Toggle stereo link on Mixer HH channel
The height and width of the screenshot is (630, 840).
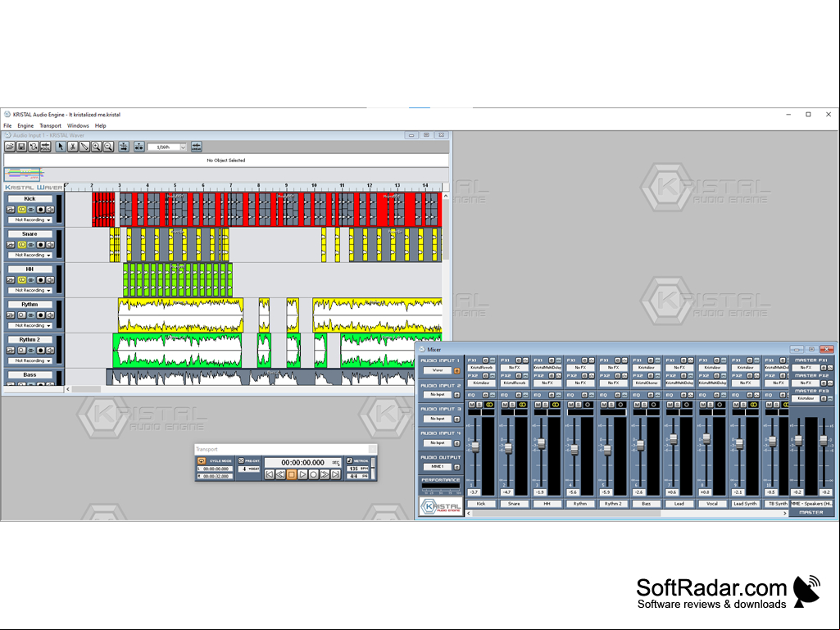(x=556, y=405)
